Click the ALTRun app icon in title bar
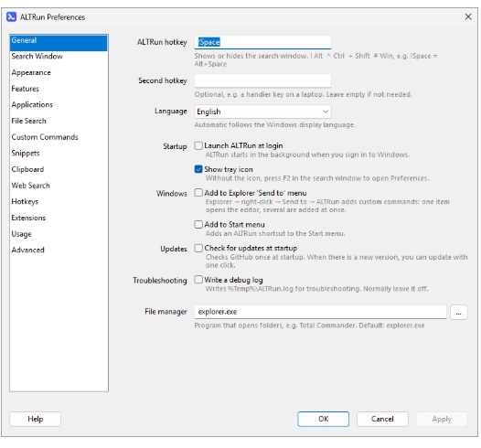The image size is (481, 448). [x=11, y=16]
